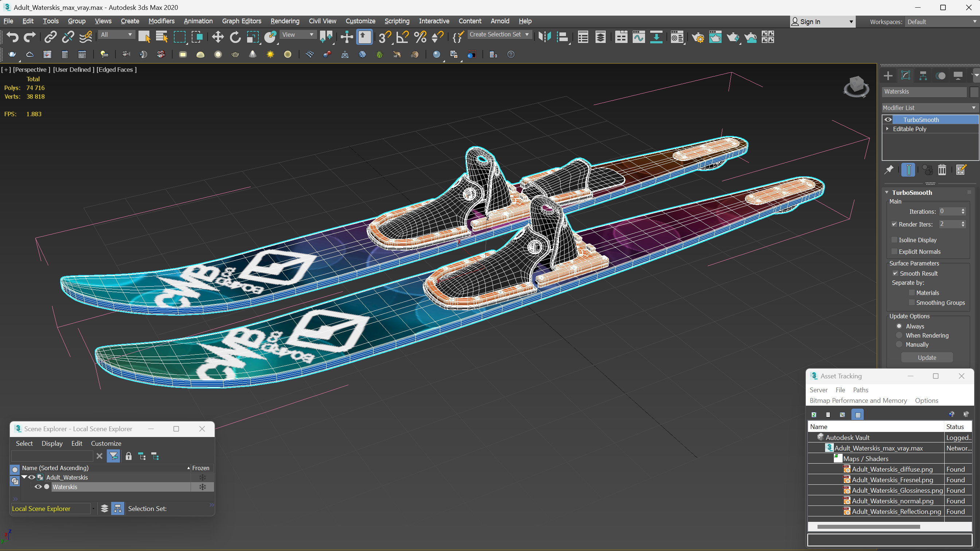Open Curve Editor icon

pyautogui.click(x=639, y=37)
